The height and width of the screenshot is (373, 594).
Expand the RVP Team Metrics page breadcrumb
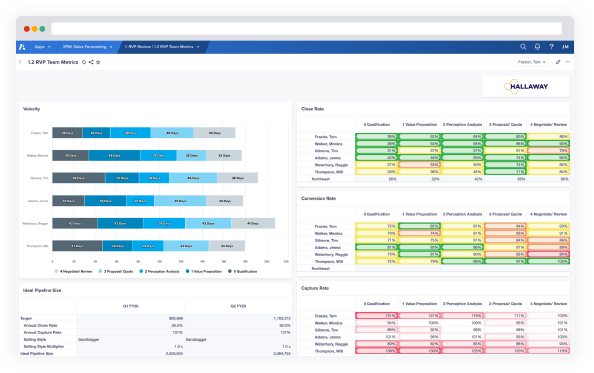pos(162,47)
